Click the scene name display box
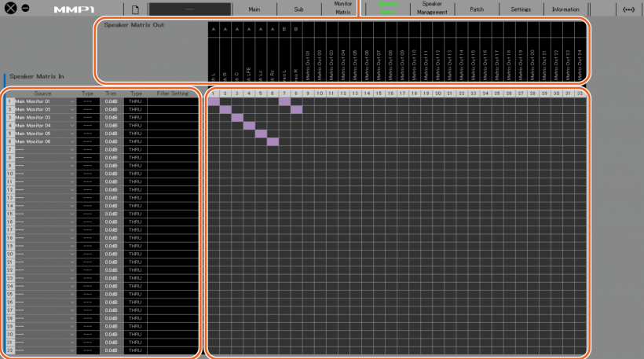This screenshot has width=644, height=359. click(x=190, y=9)
